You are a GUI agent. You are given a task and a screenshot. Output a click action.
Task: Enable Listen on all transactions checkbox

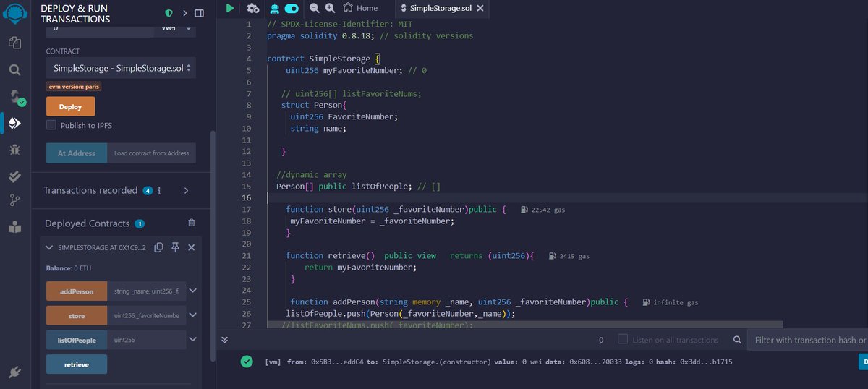click(623, 339)
